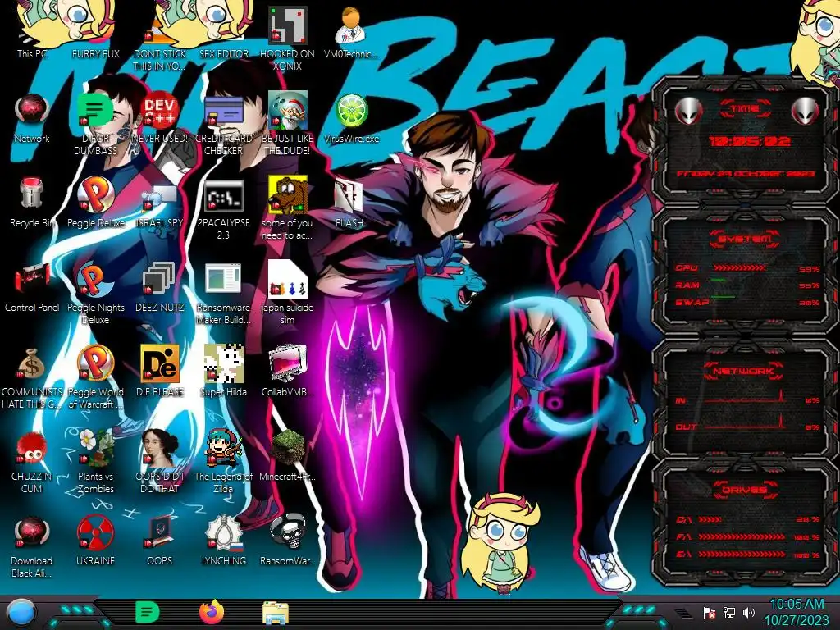The height and width of the screenshot is (630, 840).
Task: Select the FLASH ! desktop icon
Action: [x=351, y=203]
